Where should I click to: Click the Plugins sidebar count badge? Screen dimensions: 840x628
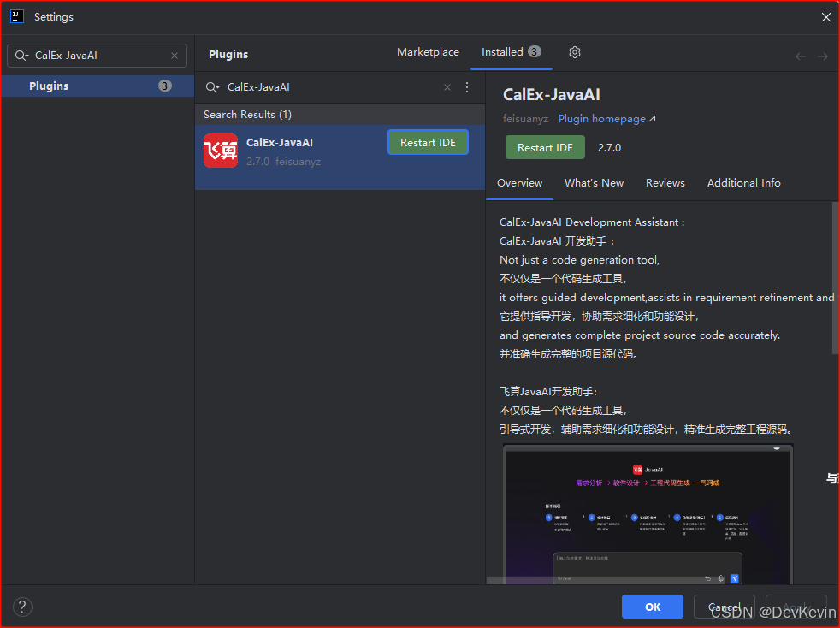click(165, 86)
